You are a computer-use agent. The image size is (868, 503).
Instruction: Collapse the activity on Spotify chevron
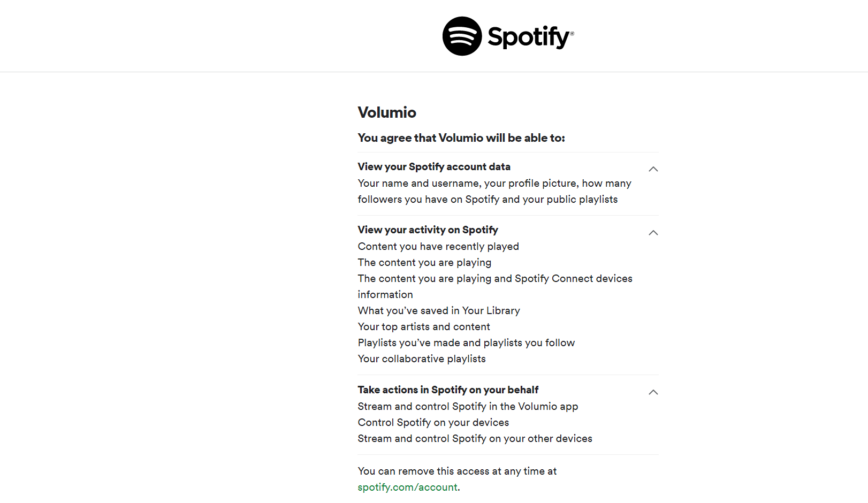[653, 233]
